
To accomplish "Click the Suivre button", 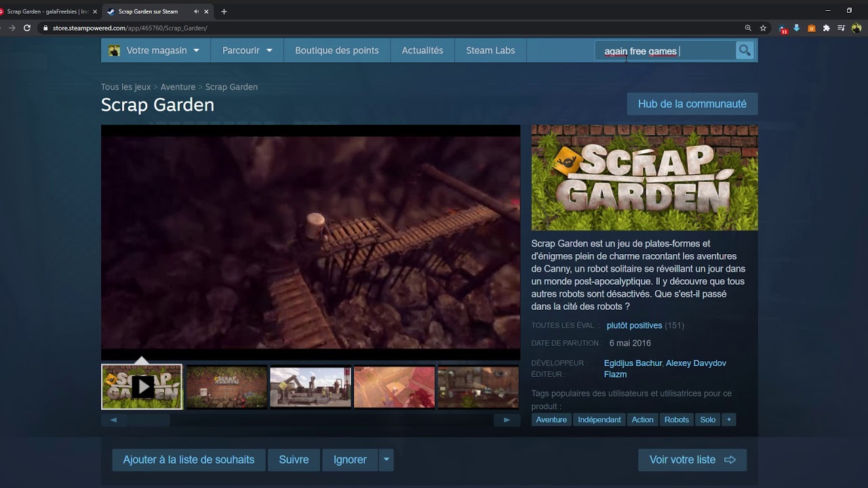I will (x=294, y=460).
